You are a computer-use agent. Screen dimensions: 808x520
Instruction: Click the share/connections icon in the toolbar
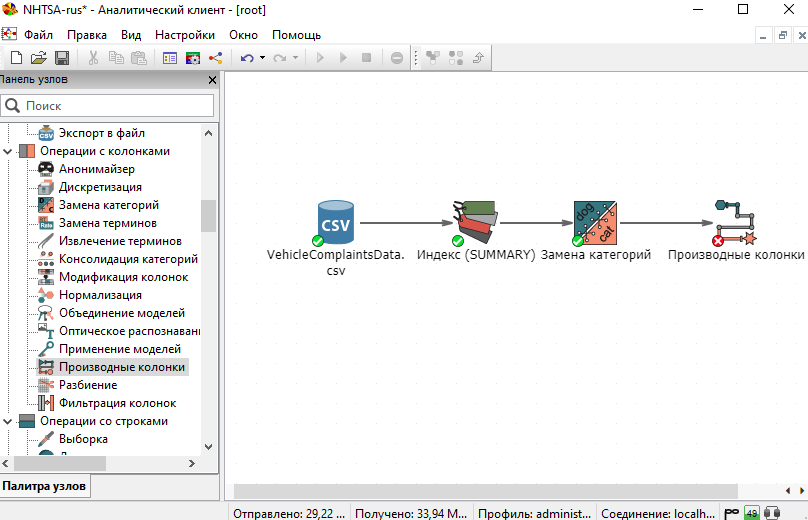coord(215,58)
